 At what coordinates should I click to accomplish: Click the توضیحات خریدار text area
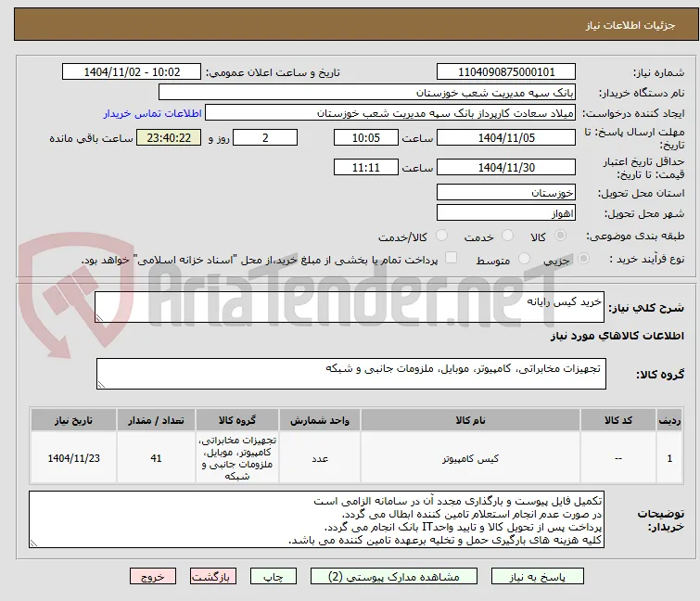[316, 519]
